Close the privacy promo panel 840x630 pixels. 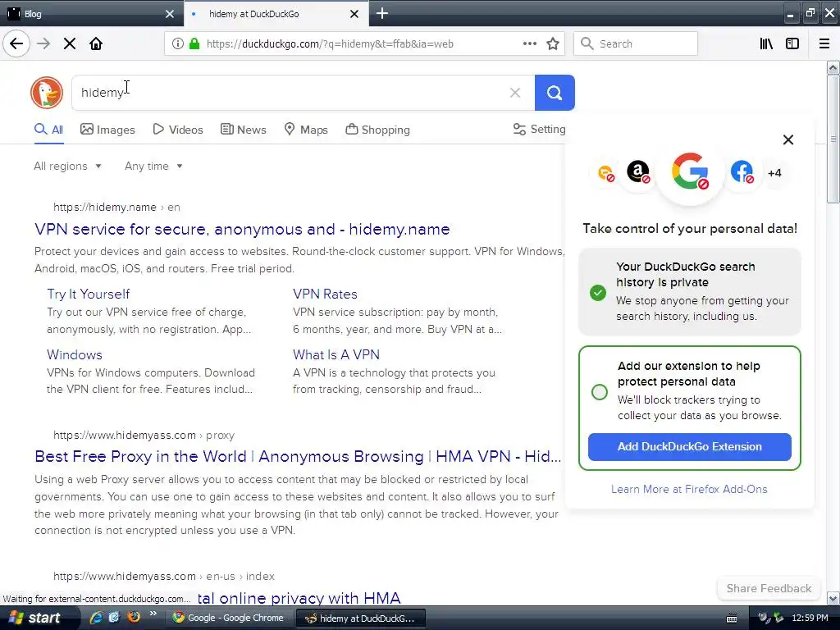pyautogui.click(x=788, y=139)
